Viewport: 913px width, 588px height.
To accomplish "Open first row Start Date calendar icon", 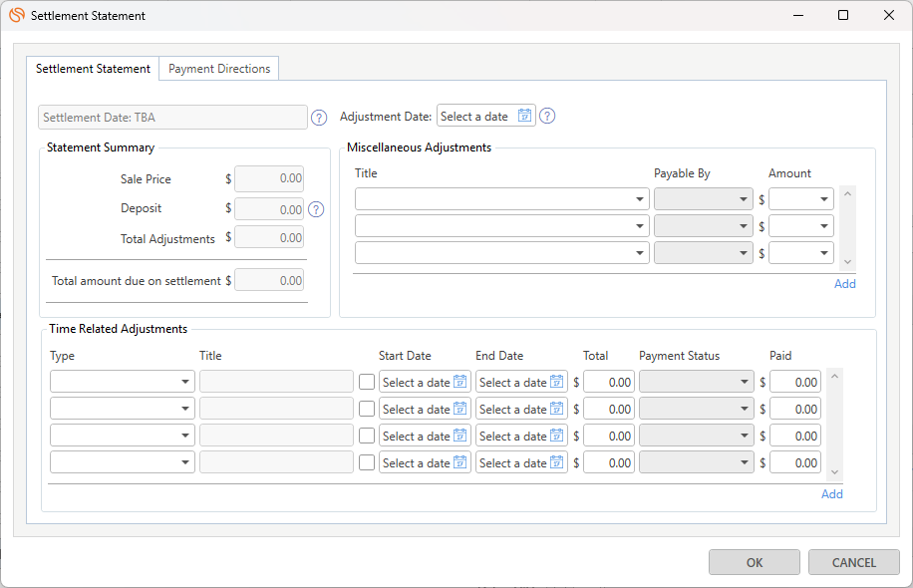I will [460, 382].
